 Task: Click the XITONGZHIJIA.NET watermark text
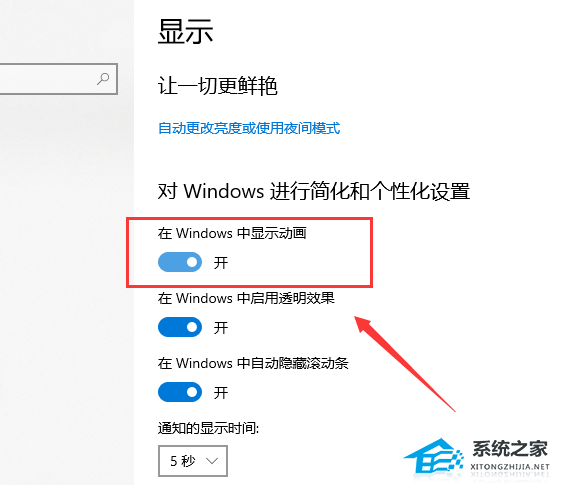[x=510, y=467]
